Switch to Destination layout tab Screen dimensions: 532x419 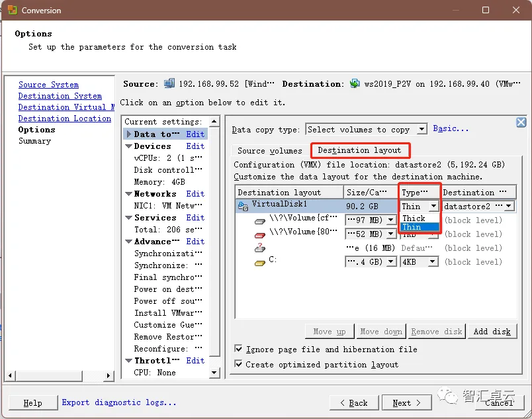point(360,150)
